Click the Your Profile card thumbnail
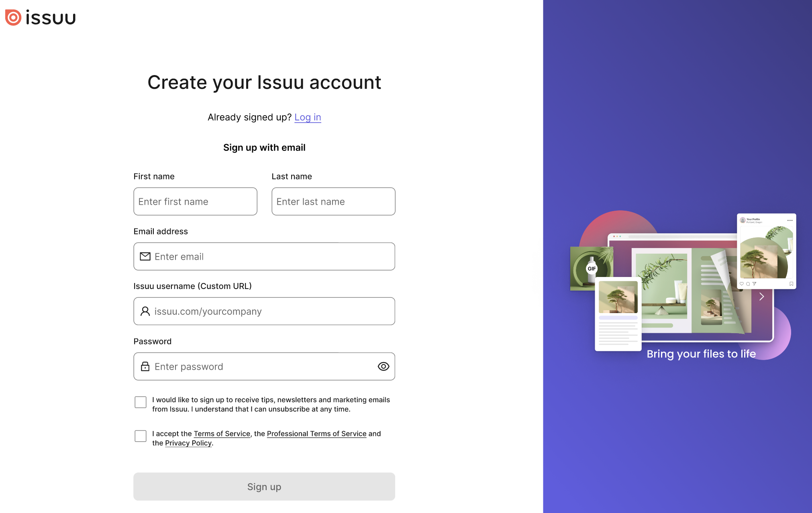This screenshot has width=812, height=513. coord(767,251)
